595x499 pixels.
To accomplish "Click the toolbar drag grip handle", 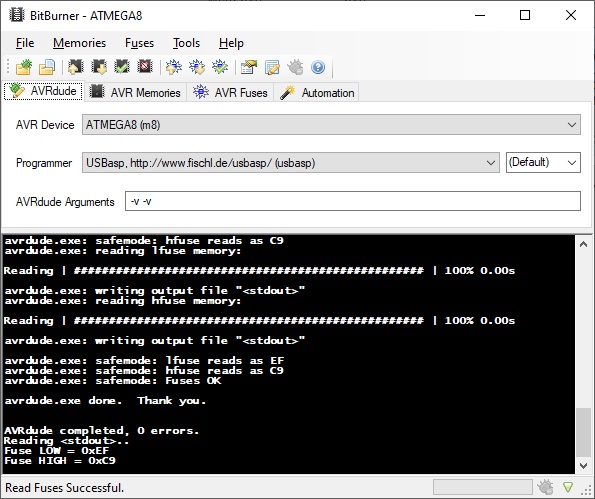I will [x=8, y=67].
